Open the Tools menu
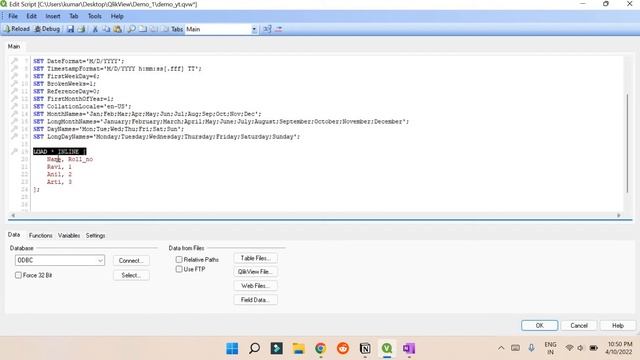The image size is (640, 360). pos(95,16)
